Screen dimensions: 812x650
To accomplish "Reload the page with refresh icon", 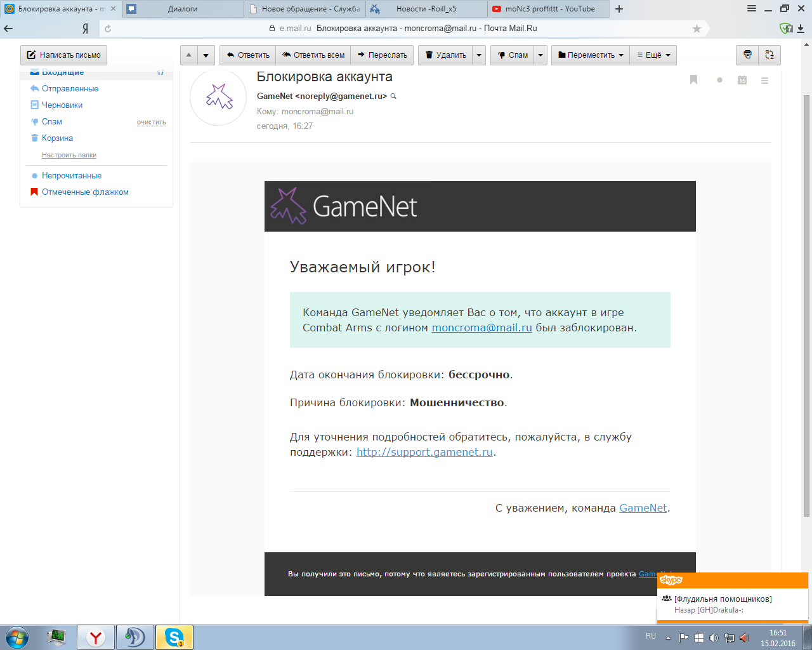I will 108,29.
